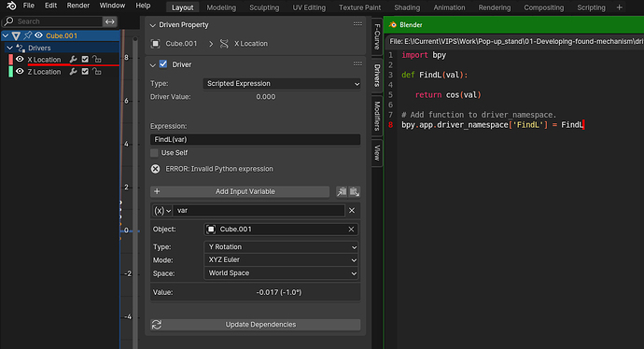Uncheck the X Location mute checkbox
The width and height of the screenshot is (644, 349).
coord(85,60)
